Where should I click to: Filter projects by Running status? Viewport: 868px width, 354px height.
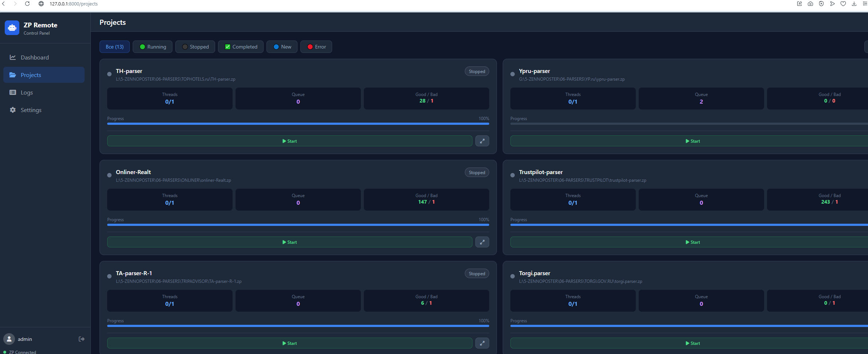(153, 47)
